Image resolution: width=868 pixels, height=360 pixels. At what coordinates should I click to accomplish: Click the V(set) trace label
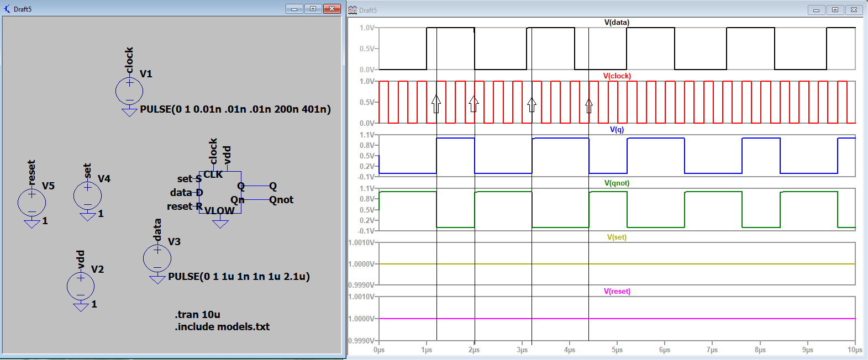[617, 237]
